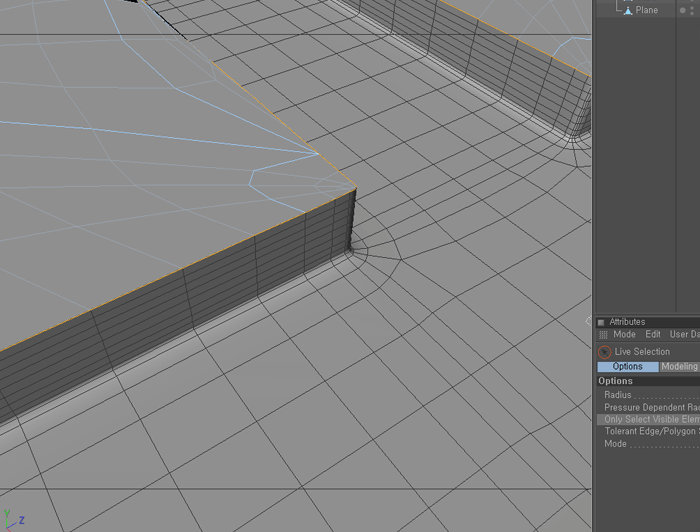Select Plane in the object tree
Image resolution: width=700 pixels, height=532 pixels.
[647, 11]
